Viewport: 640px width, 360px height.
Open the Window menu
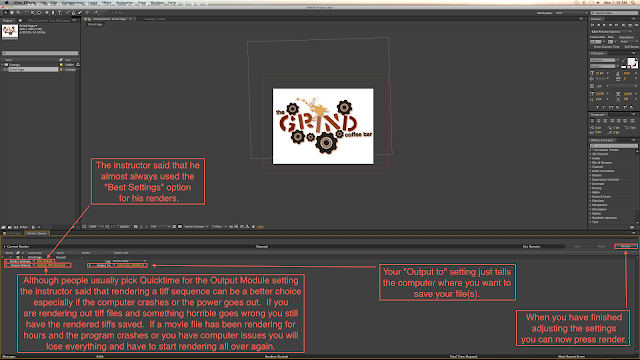(157, 2)
